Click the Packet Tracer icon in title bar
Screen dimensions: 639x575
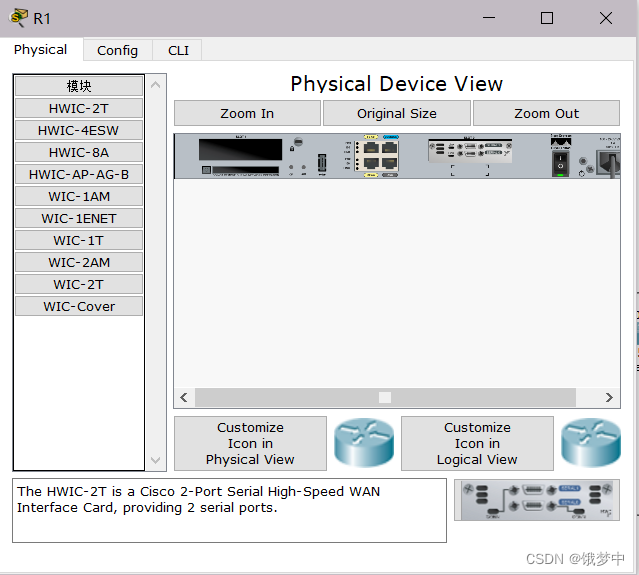(18, 18)
